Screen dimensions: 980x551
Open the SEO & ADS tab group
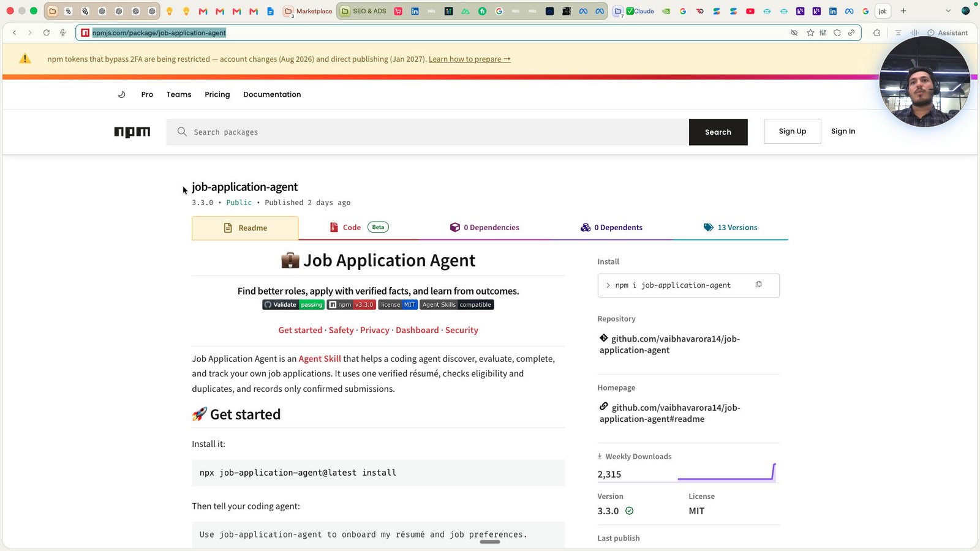364,11
